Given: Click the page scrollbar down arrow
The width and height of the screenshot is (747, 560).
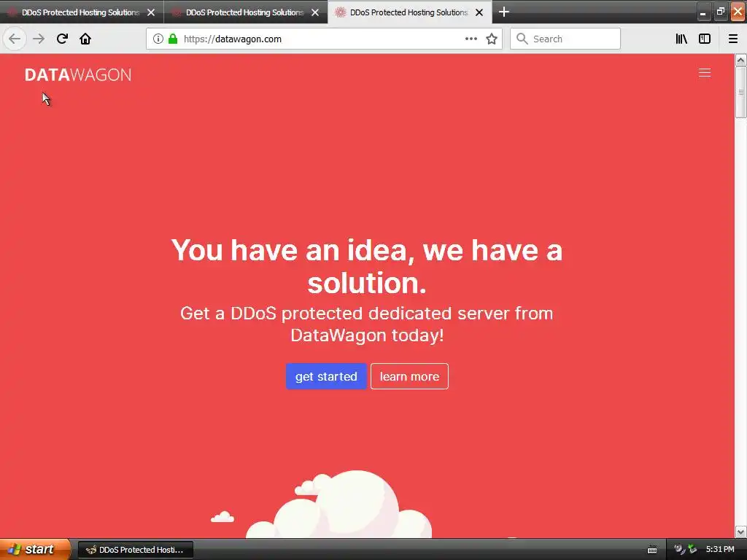Looking at the screenshot, I should click(741, 532).
